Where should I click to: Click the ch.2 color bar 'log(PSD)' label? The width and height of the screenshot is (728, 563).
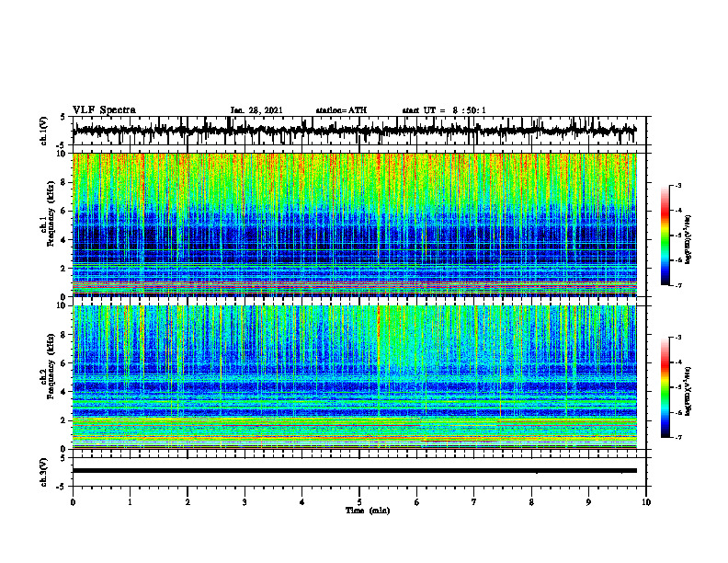pyautogui.click(x=688, y=391)
